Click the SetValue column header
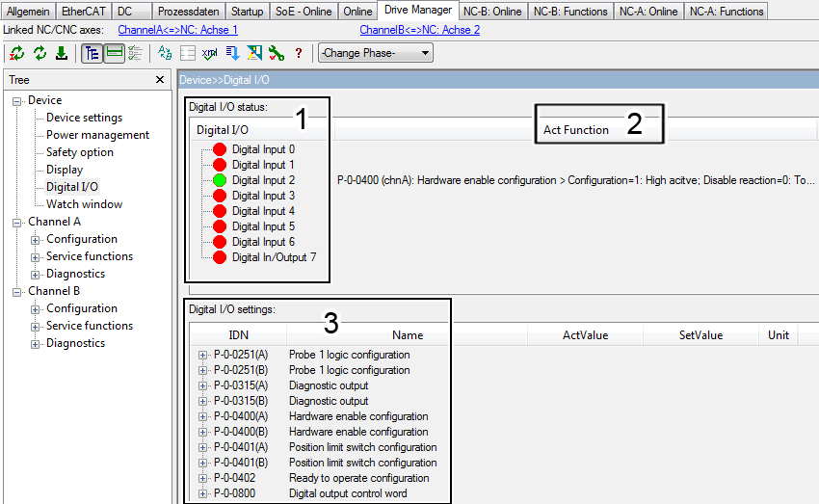 pyautogui.click(x=700, y=335)
